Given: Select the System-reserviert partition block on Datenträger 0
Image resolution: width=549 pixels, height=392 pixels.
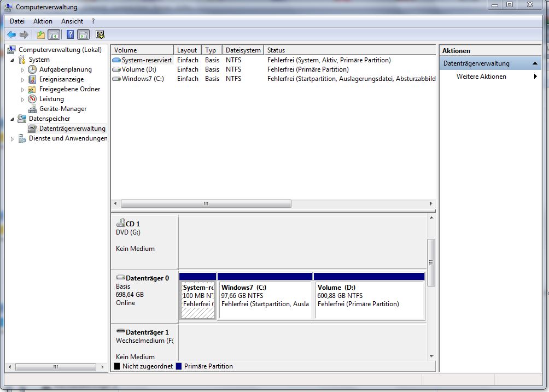Looking at the screenshot, I should tap(198, 296).
